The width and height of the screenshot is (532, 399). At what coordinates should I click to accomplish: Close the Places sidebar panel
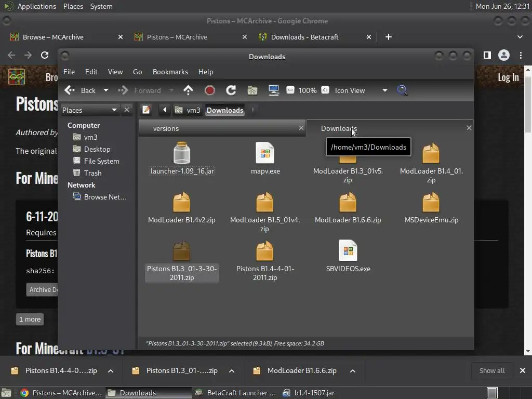127,110
